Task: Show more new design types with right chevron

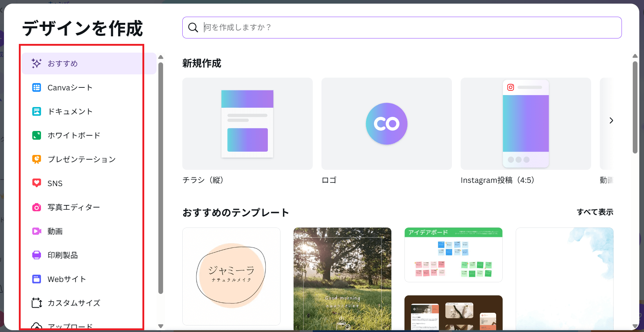Action: (x=611, y=120)
